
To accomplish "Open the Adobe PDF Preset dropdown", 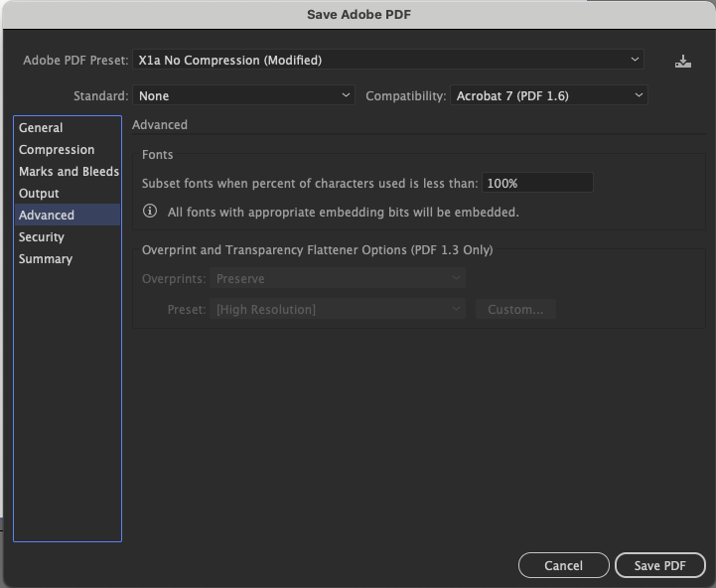I will coord(388,60).
